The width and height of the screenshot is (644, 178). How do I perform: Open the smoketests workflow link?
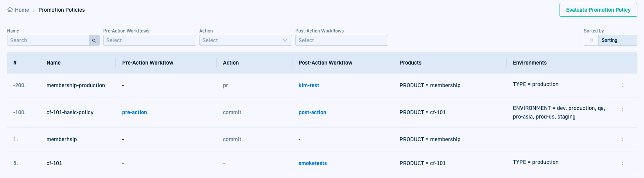(x=312, y=163)
